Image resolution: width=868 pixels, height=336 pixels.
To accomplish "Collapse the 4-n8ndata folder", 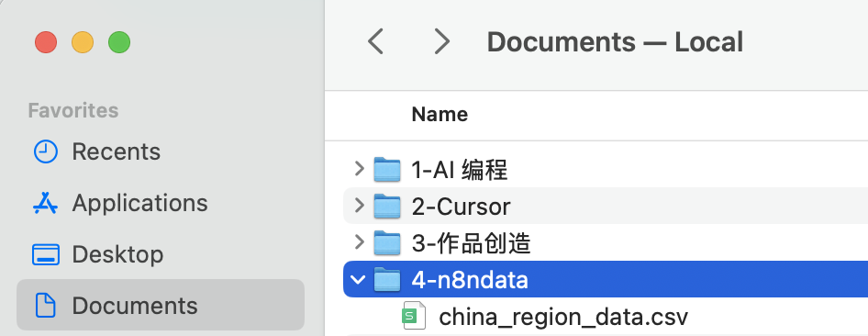I will pos(359,279).
